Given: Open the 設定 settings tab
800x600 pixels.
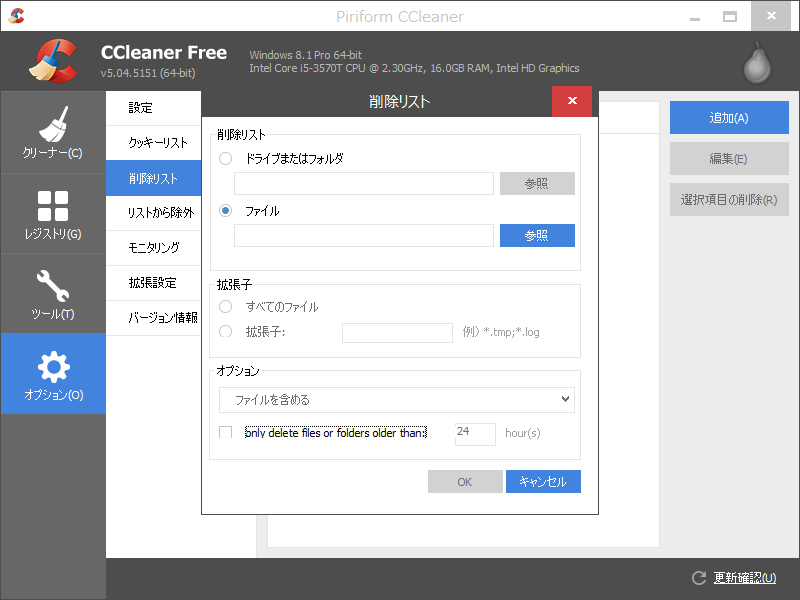Looking at the screenshot, I should pos(154,108).
